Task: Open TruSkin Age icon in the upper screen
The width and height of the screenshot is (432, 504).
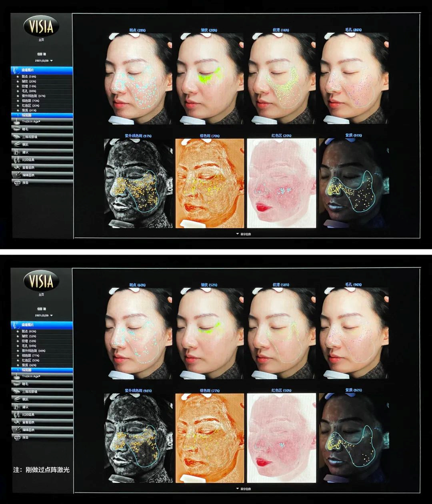Action: [x=16, y=121]
